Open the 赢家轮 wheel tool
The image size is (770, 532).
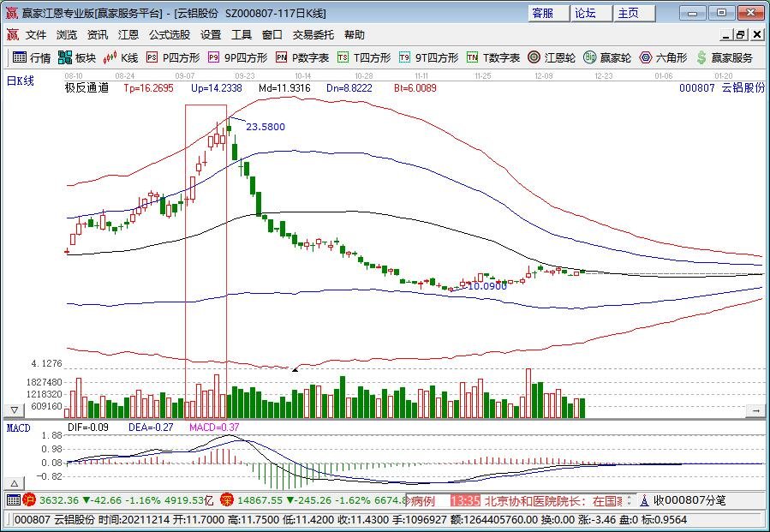click(x=607, y=58)
